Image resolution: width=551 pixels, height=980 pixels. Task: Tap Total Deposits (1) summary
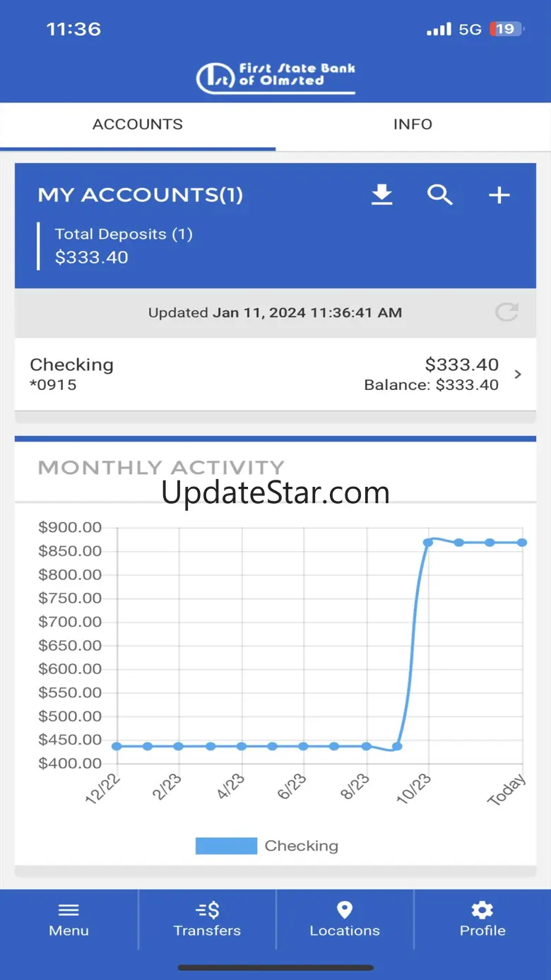(123, 246)
